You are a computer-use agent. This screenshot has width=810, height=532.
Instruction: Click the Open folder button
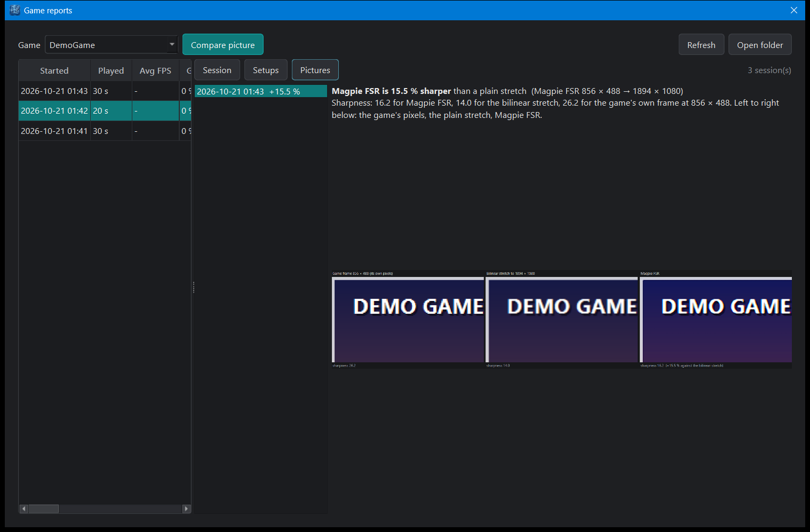(760, 45)
